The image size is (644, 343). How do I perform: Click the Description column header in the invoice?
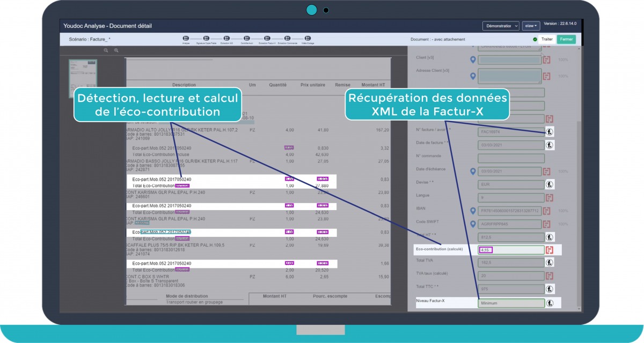click(x=184, y=85)
